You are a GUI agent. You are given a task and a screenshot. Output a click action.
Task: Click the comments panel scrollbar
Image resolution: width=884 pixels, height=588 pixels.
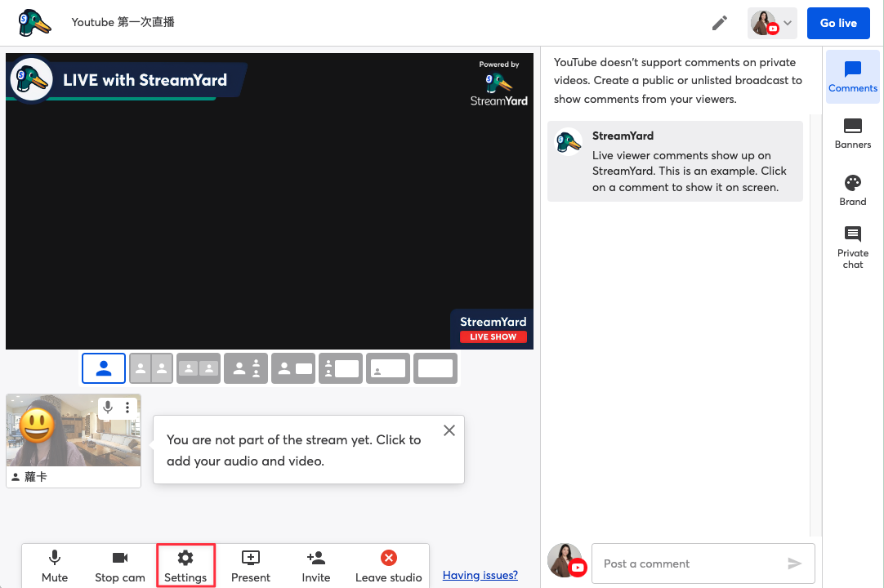coord(816,325)
